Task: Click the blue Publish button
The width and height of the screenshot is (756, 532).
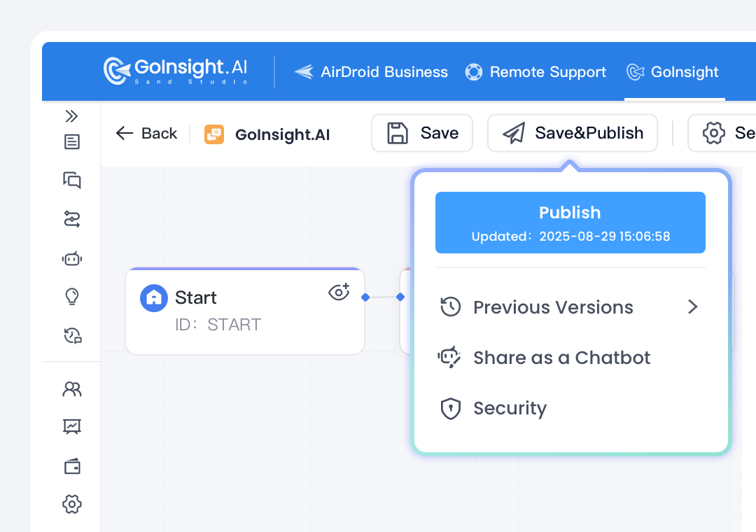Action: point(570,223)
